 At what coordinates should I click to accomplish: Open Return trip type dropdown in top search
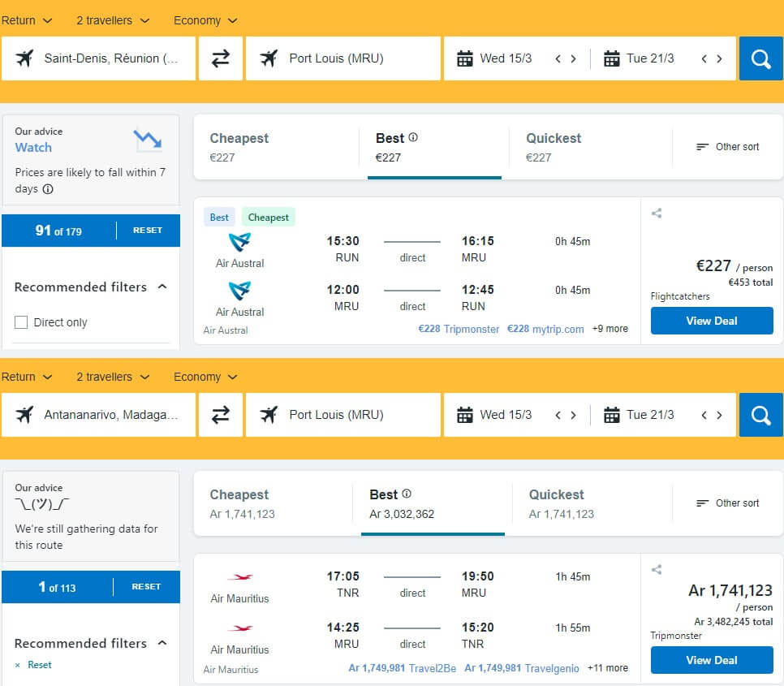pyautogui.click(x=27, y=20)
